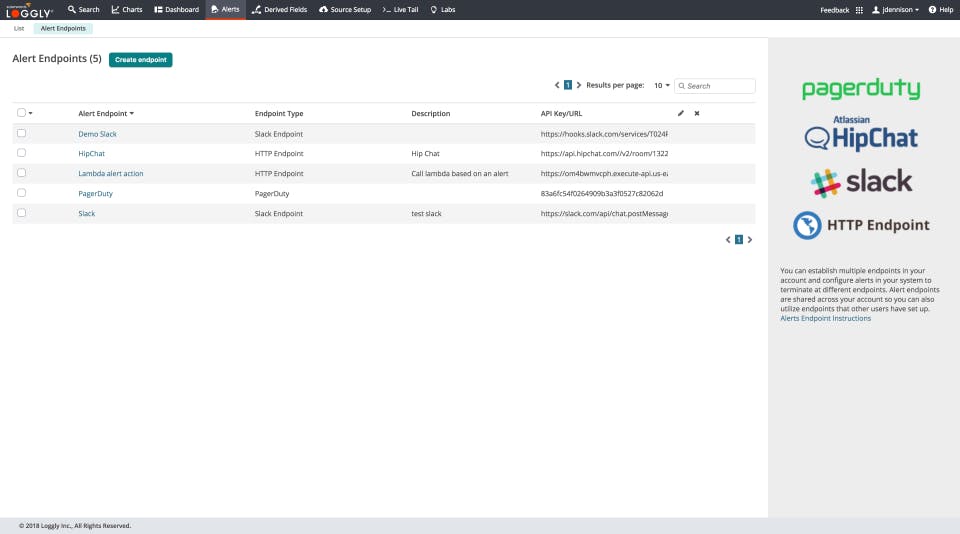Click the pencil edit icon in table header
This screenshot has width=960, height=534.
(x=681, y=113)
